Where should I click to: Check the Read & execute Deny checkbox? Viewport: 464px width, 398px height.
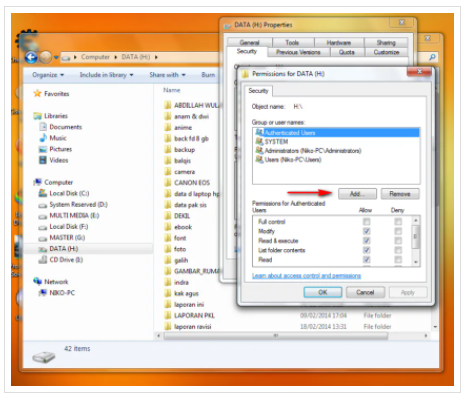coord(398,240)
